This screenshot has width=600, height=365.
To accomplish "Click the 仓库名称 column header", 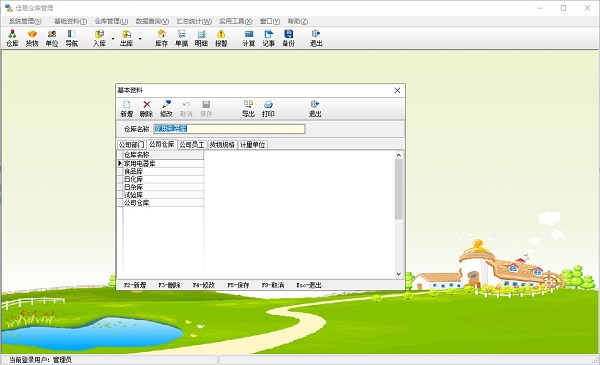I will pos(163,155).
